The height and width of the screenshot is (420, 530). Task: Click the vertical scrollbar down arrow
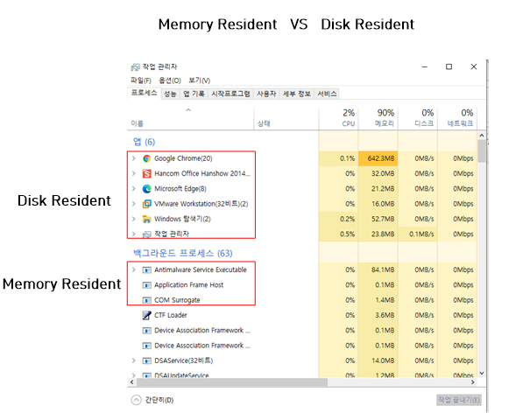482,373
